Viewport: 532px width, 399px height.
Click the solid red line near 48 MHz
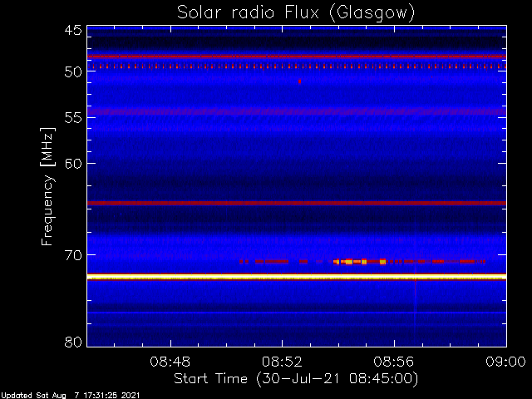(297, 57)
